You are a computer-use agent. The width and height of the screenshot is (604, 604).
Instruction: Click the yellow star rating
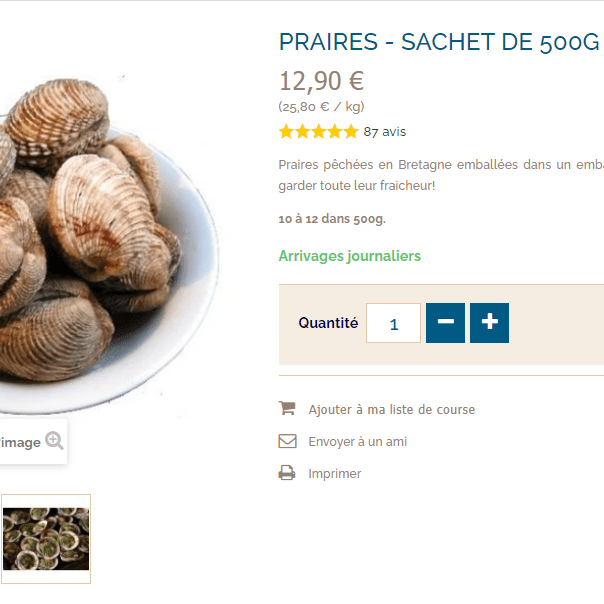(x=318, y=131)
